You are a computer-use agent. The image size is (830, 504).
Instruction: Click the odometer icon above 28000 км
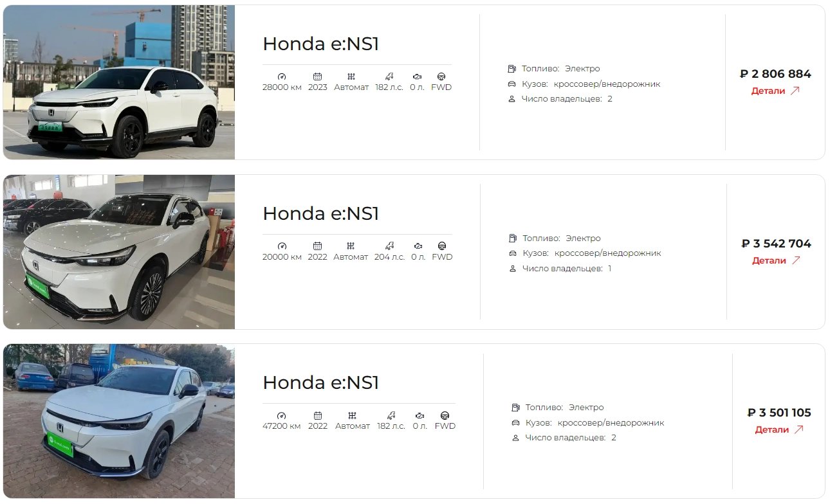tap(282, 76)
